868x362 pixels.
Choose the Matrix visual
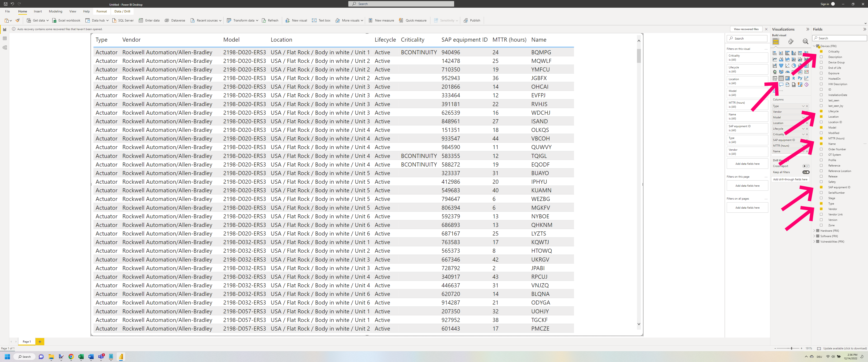click(788, 78)
